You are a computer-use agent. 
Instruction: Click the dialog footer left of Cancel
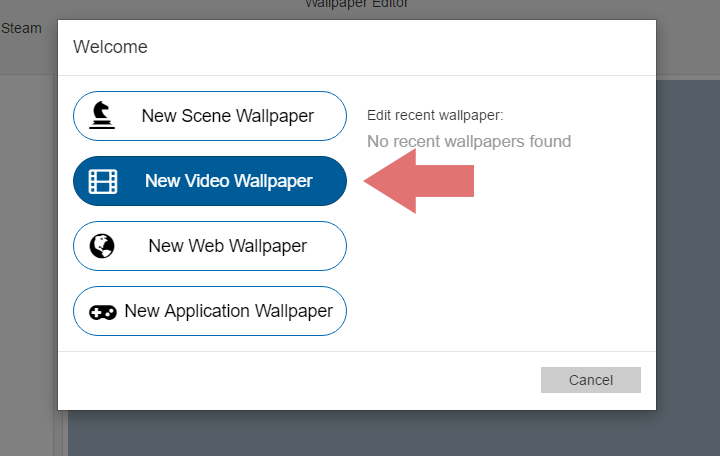pyautogui.click(x=300, y=380)
